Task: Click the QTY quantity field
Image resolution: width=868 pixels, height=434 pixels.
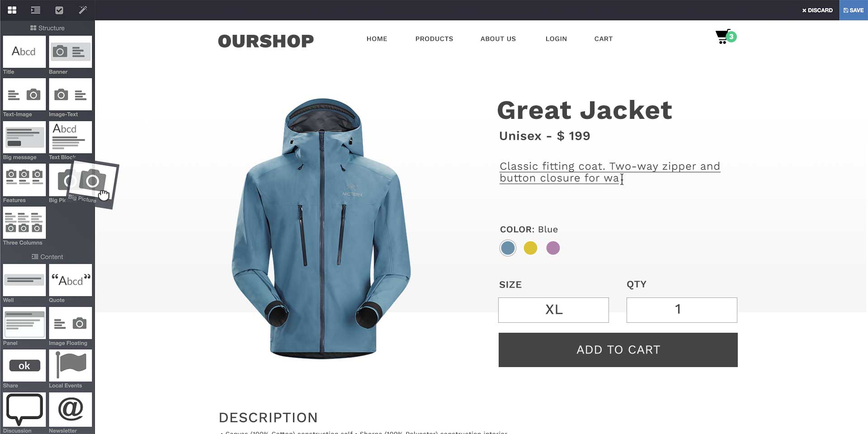Action: pos(682,310)
